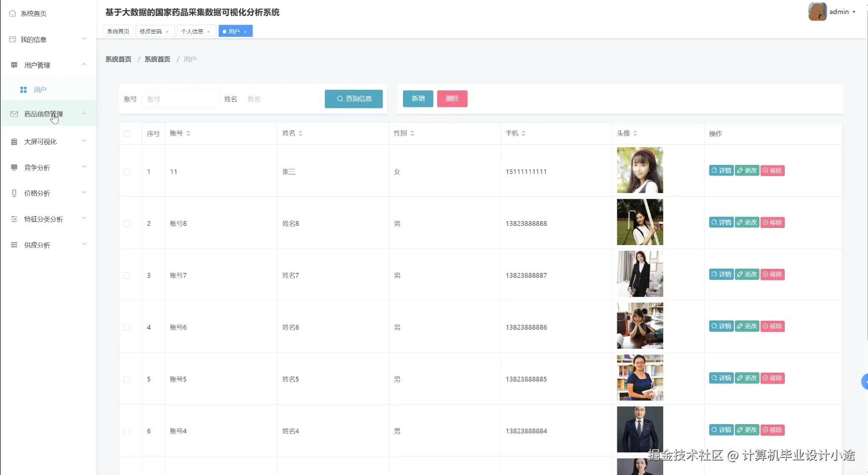Expand the 药品信息管理 menu arrow
868x475 pixels.
coord(84,113)
